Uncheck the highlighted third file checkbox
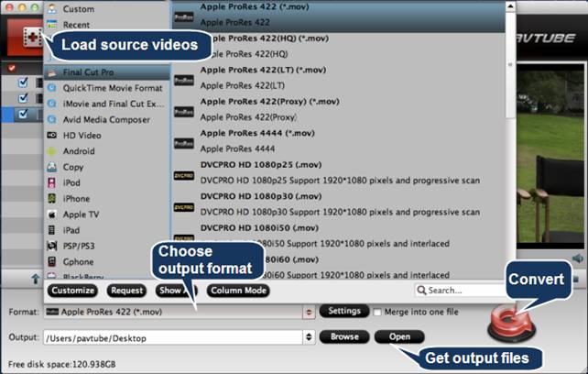588x374 pixels. point(23,114)
